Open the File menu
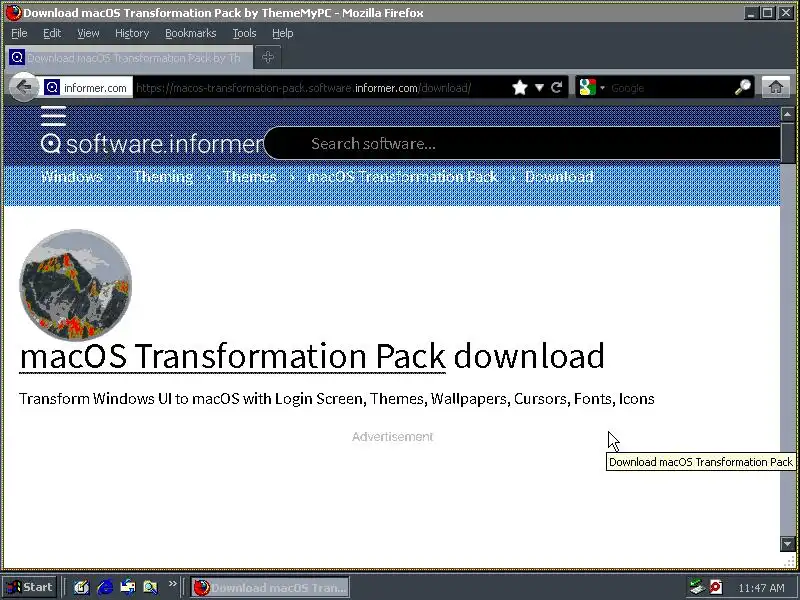This screenshot has height=600, width=800. (x=19, y=33)
